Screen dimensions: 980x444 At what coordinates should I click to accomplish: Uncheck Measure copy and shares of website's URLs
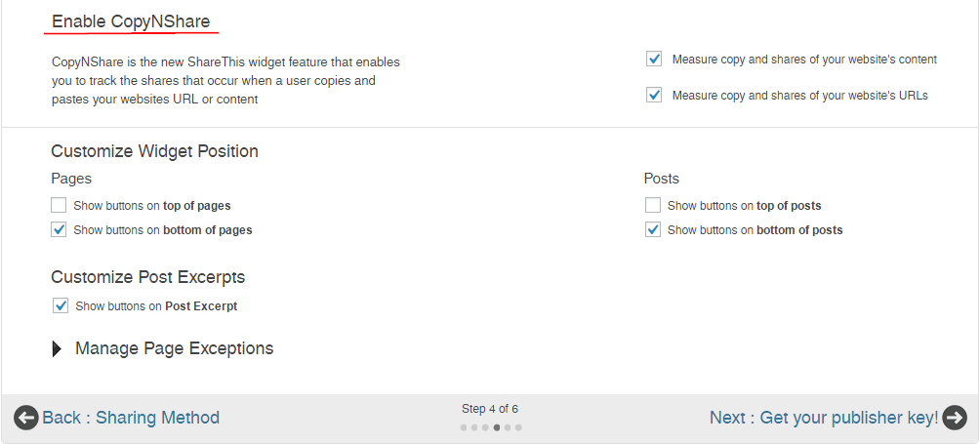pyautogui.click(x=654, y=95)
